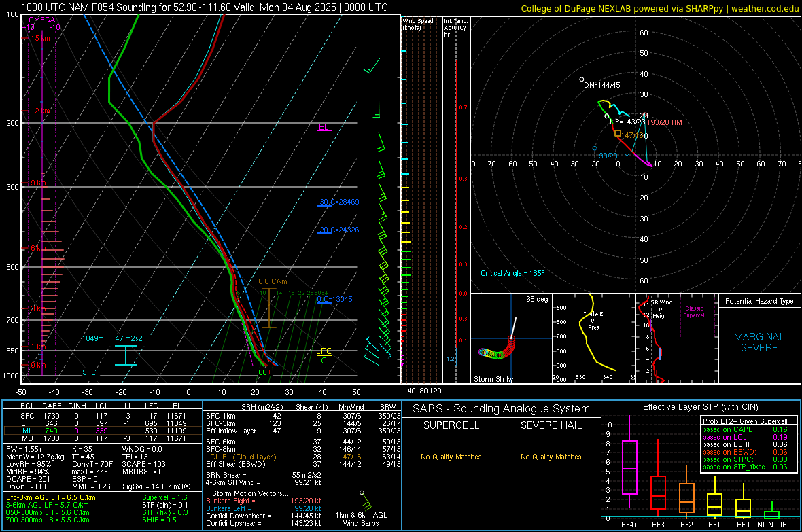The height and width of the screenshot is (532, 802).
Task: Click the surface dewpoint value 66
Action: pos(262,372)
